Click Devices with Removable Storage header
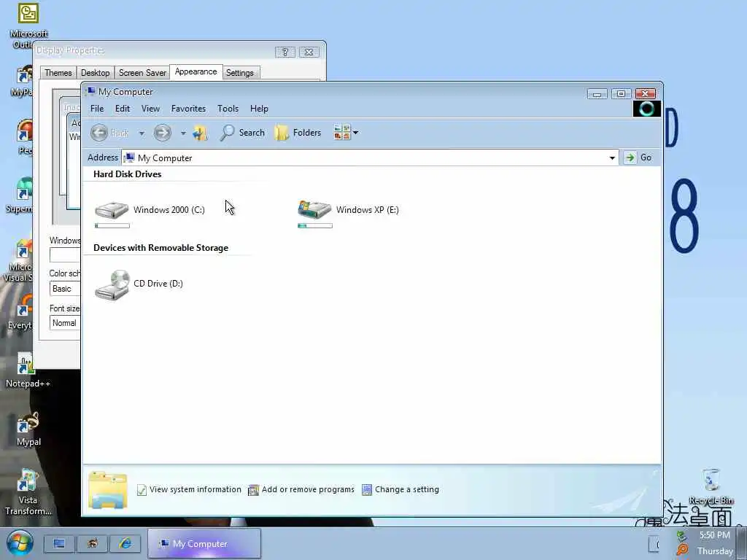 pos(160,248)
